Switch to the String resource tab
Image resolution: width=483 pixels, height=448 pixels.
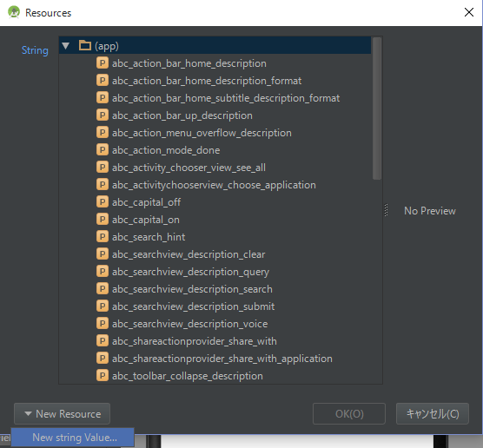pos(35,50)
